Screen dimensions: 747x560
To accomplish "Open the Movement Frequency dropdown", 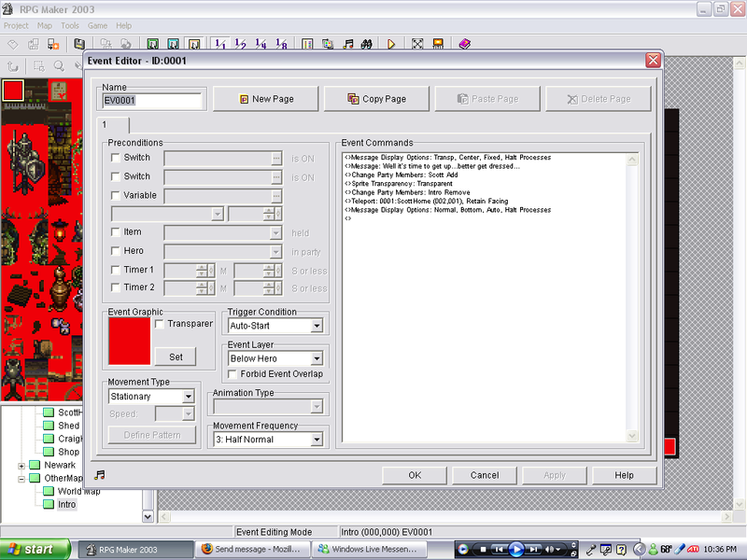I will point(317,440).
